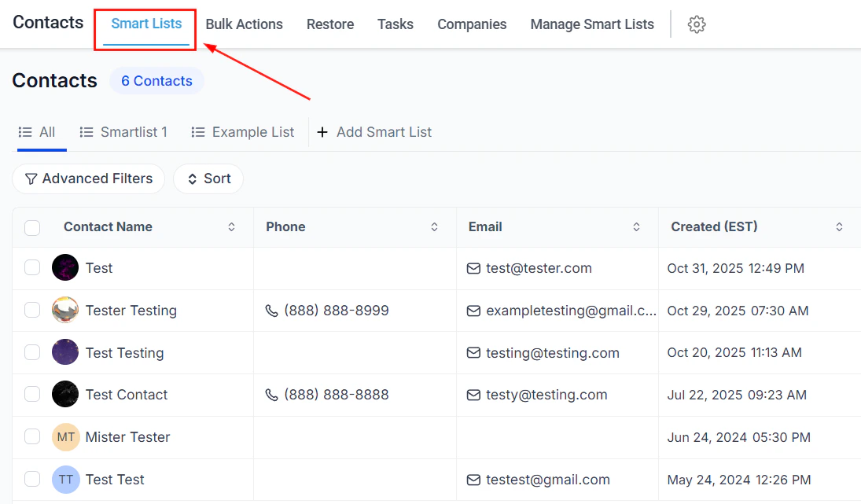Viewport: 861px width, 504px height.
Task: Click Test Test's avatar thumbnail
Action: pos(65,479)
